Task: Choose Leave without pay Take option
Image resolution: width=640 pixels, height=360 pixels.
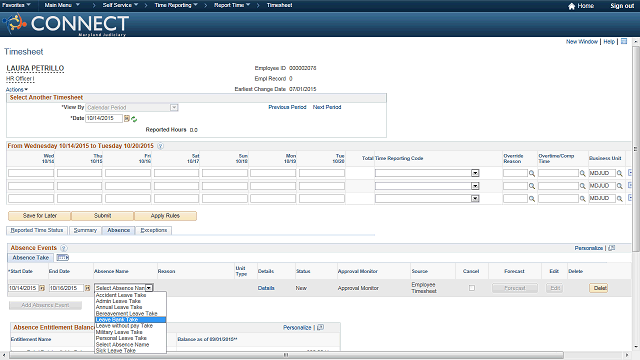Action: 130,326
